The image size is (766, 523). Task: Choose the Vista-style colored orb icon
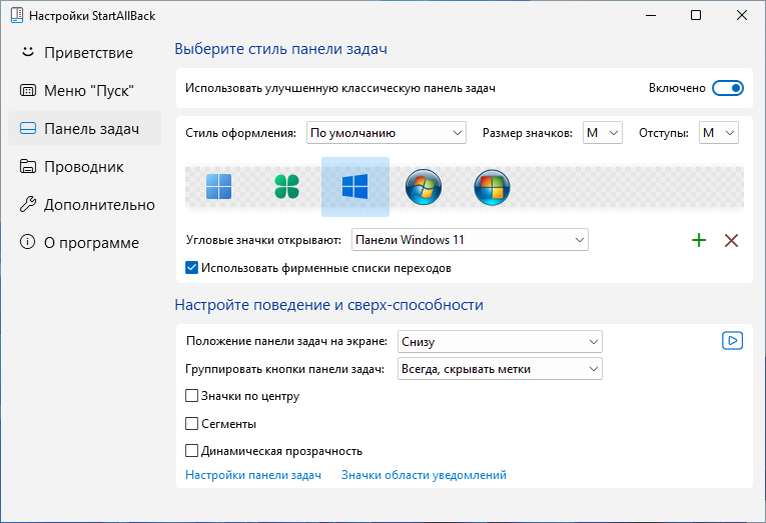[x=492, y=187]
